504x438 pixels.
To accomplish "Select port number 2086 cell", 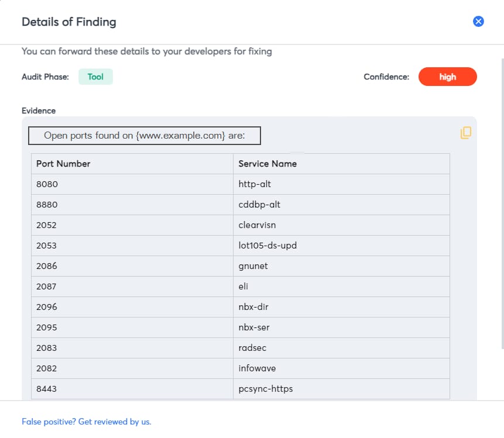I will [x=132, y=266].
